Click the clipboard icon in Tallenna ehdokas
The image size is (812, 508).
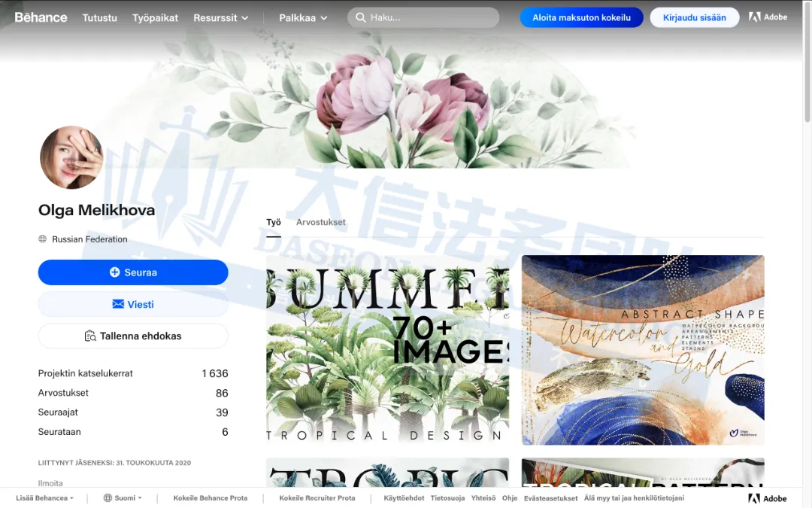click(x=90, y=336)
